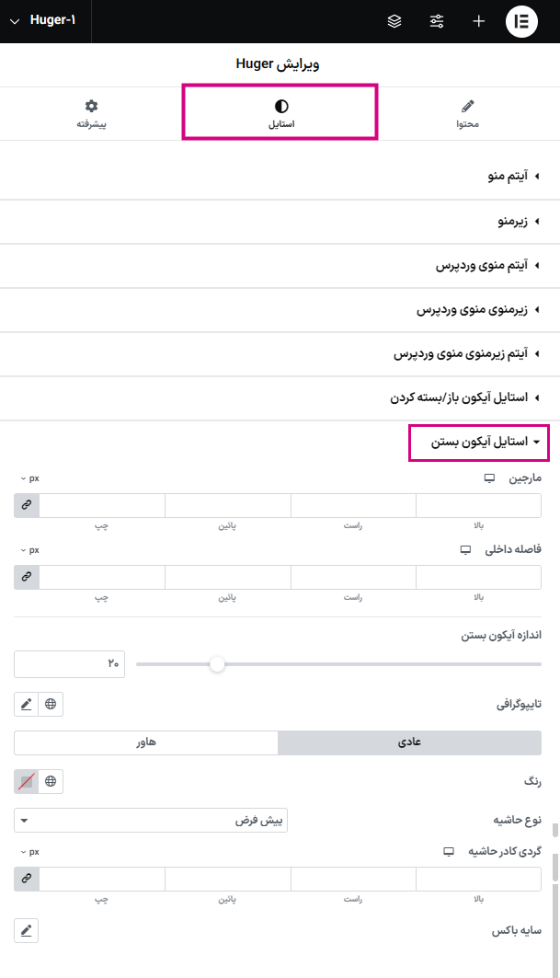Click the Elementor logo icon
560x978 pixels.
click(520, 19)
